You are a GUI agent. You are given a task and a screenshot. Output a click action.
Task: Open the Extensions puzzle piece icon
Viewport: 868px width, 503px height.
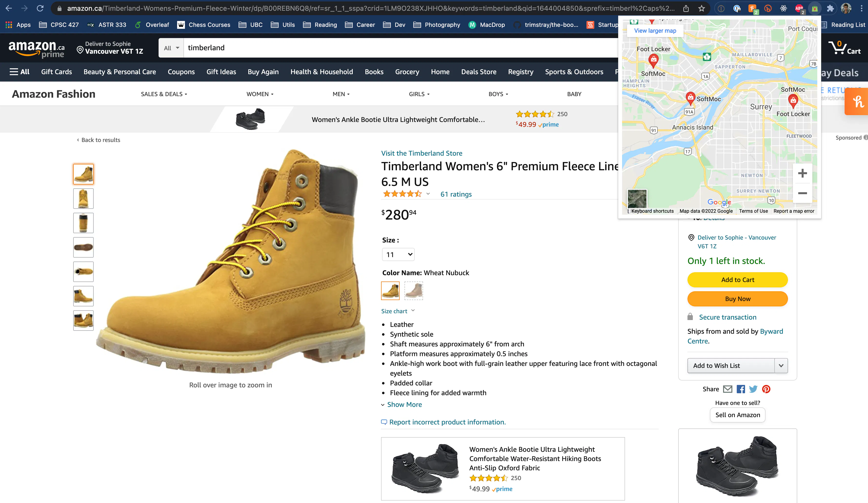point(830,8)
